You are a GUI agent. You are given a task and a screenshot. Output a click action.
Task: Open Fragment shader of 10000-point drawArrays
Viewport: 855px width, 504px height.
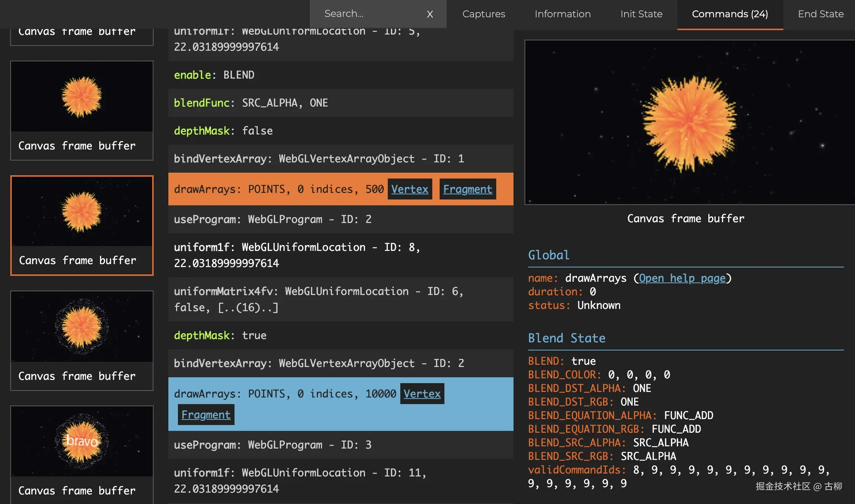tap(206, 415)
